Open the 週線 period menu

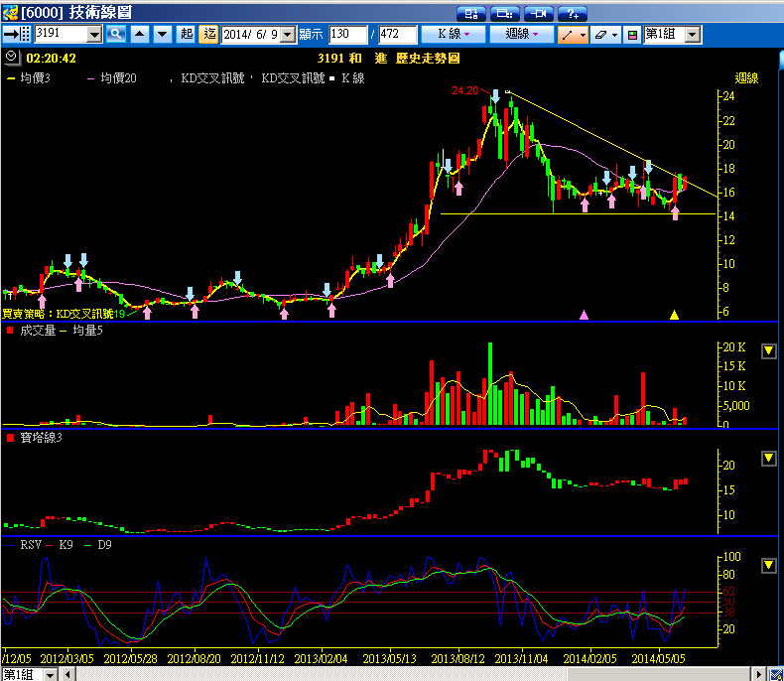[521, 34]
